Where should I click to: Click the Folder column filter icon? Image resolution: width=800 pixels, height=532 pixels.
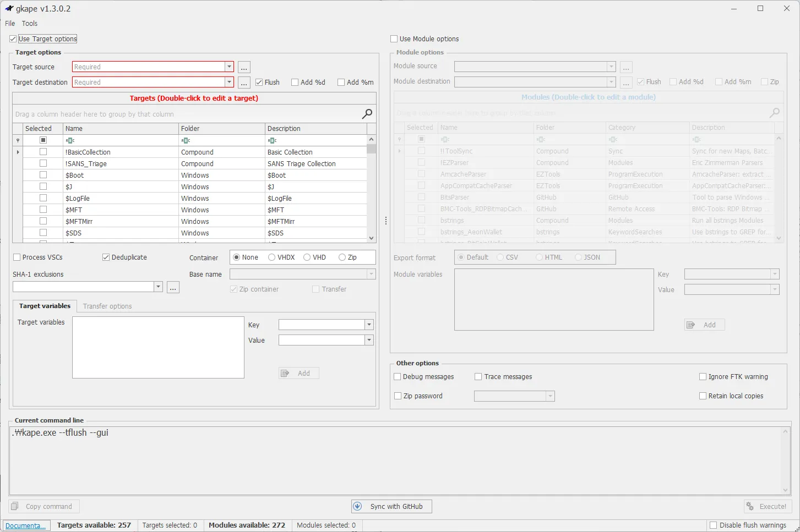tap(186, 140)
